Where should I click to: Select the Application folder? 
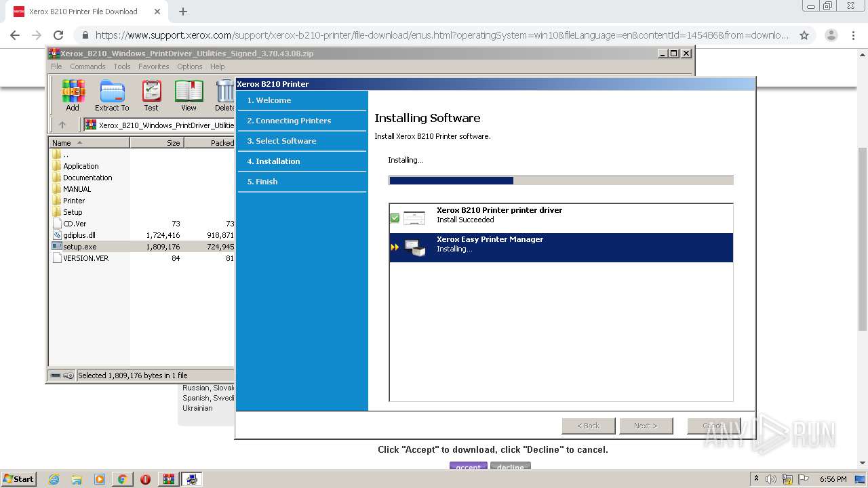click(x=142, y=166)
